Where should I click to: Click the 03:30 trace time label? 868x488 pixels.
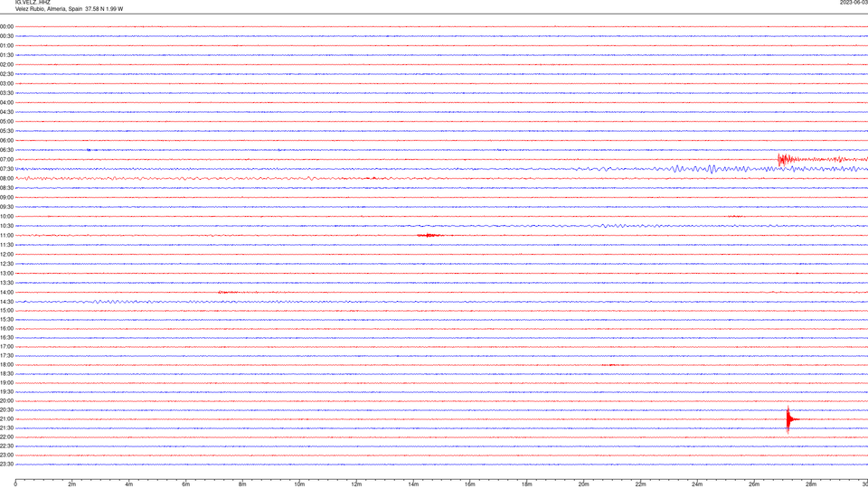point(6,93)
